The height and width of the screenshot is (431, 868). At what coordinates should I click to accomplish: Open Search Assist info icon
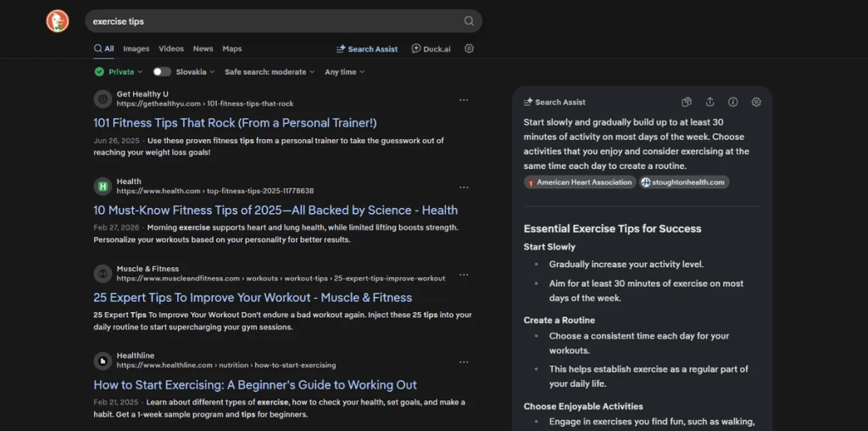click(x=733, y=102)
